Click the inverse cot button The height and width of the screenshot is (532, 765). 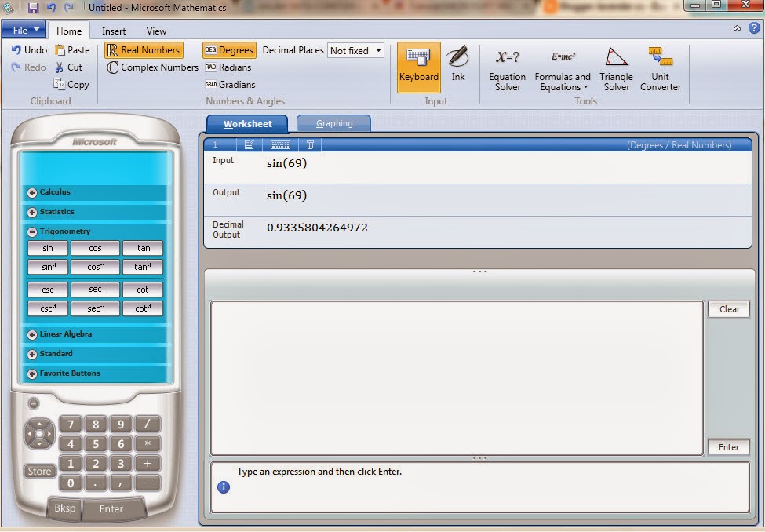[143, 308]
